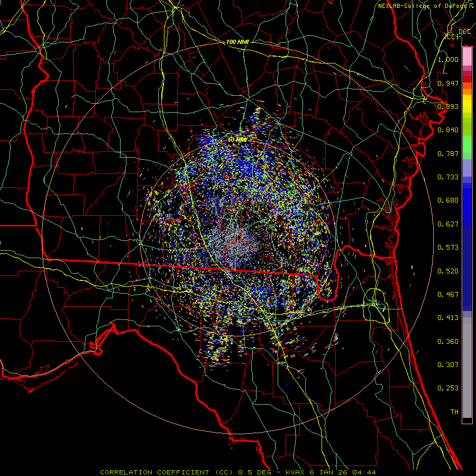Select the 0.360 legend value
Image resolution: width=476 pixels, height=476 pixels.
448,342
